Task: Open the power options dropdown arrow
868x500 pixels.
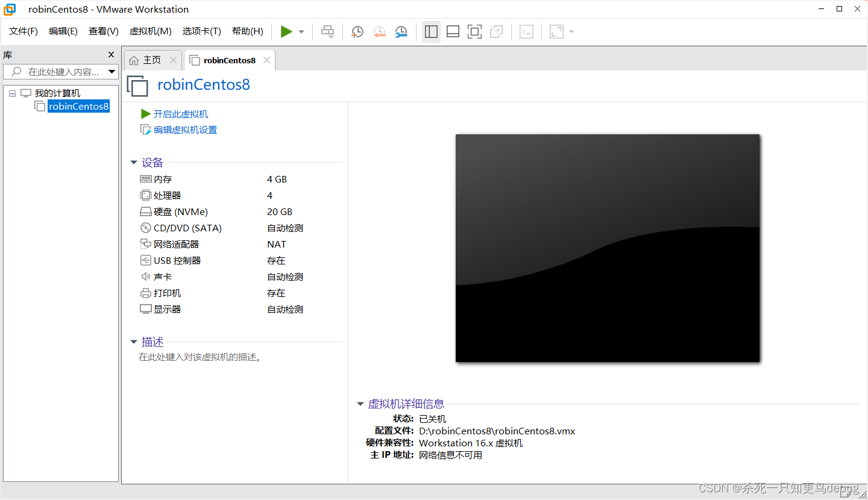Action: pos(301,32)
